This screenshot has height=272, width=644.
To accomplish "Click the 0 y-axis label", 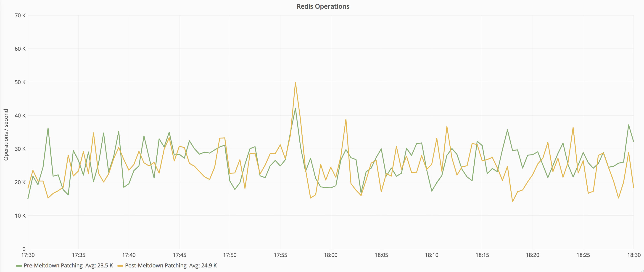I will click(24, 249).
